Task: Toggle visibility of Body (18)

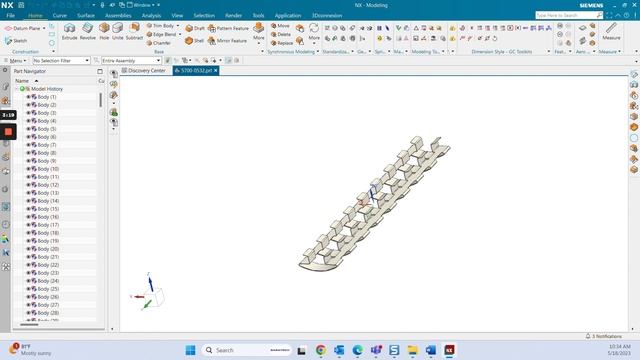Action: coord(29,233)
